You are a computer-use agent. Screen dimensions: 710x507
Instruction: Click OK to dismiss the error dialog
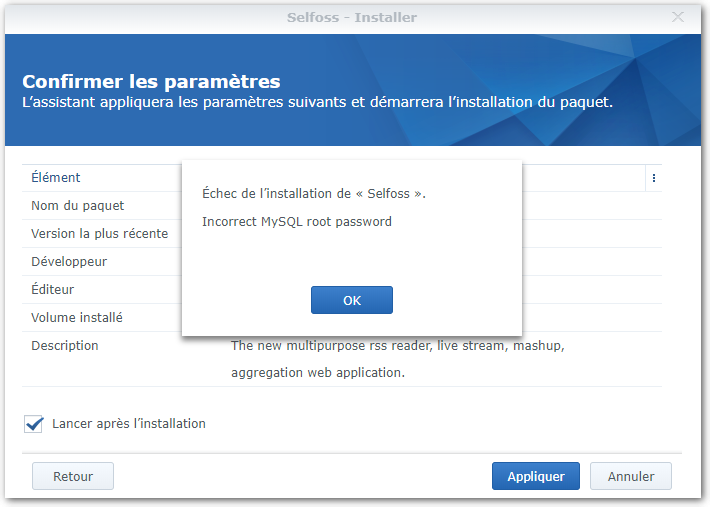pyautogui.click(x=351, y=300)
